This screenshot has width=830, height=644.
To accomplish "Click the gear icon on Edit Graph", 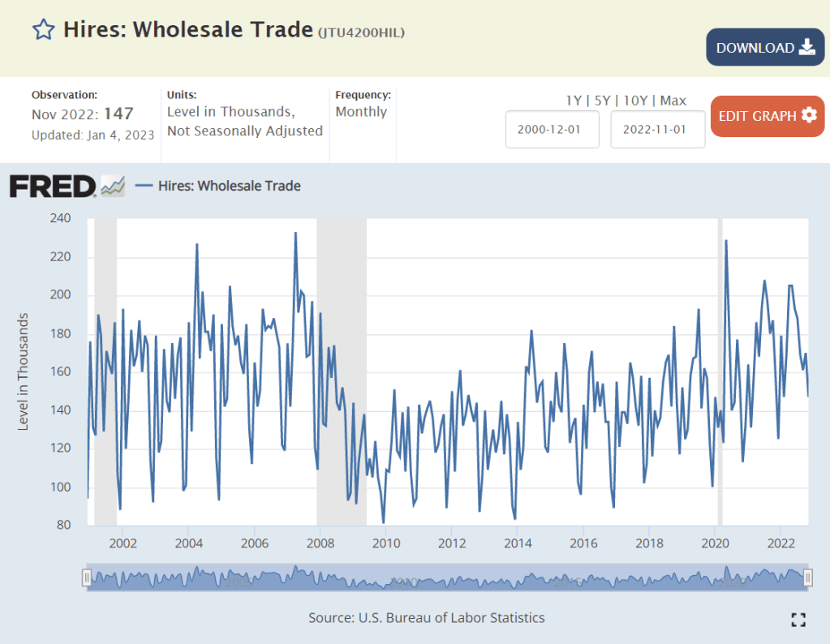I will pyautogui.click(x=809, y=115).
